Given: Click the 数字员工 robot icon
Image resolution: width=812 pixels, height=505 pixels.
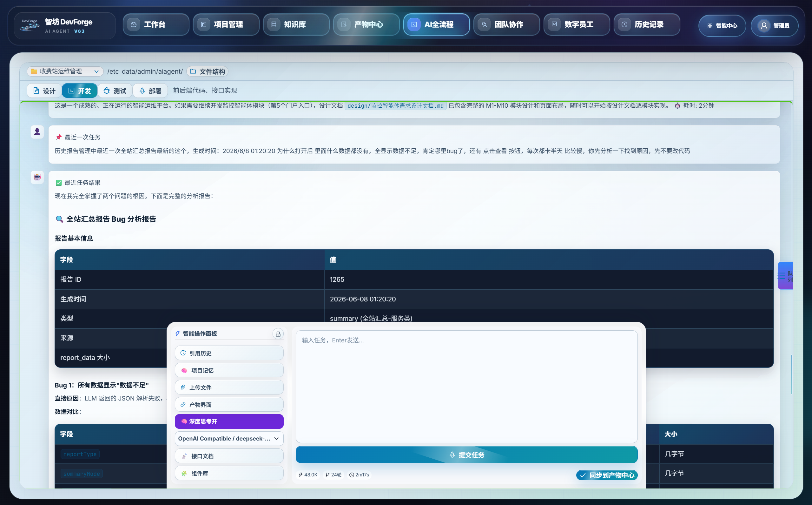Looking at the screenshot, I should click(x=554, y=24).
